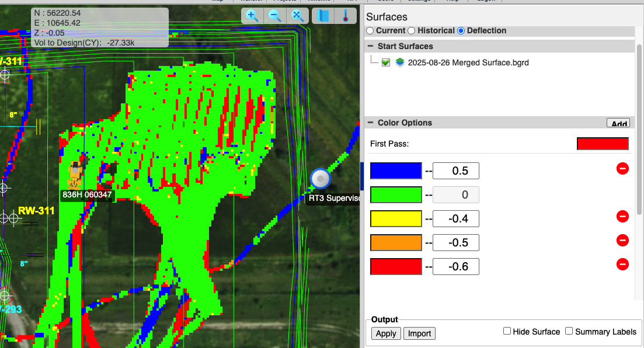
Task: Collapse the Start Surfaces section
Action: point(371,46)
